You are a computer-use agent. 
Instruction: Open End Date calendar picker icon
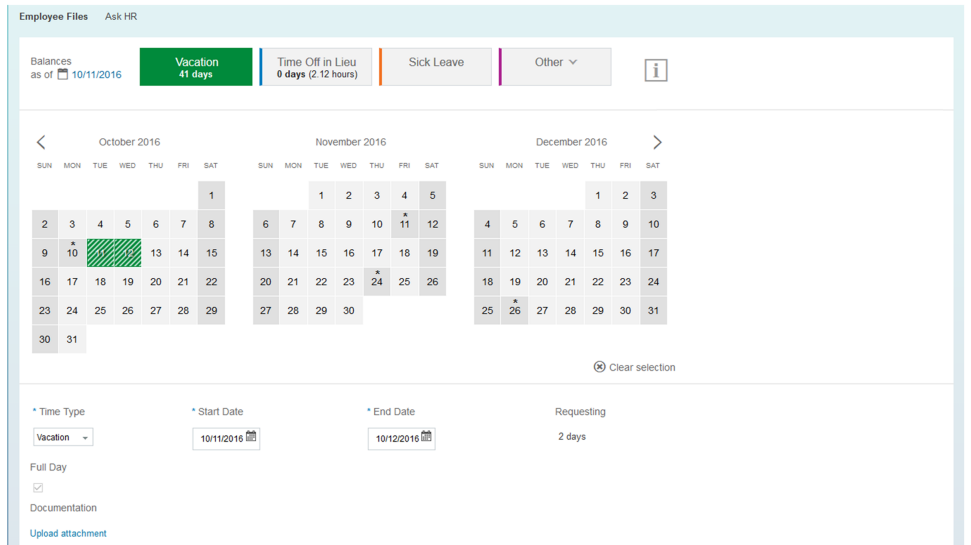click(426, 437)
